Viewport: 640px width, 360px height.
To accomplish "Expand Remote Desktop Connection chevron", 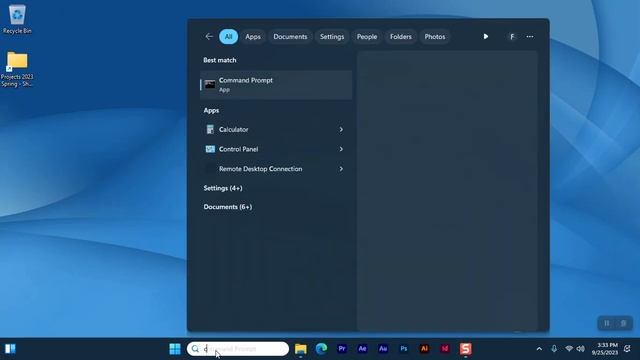I will coord(341,169).
